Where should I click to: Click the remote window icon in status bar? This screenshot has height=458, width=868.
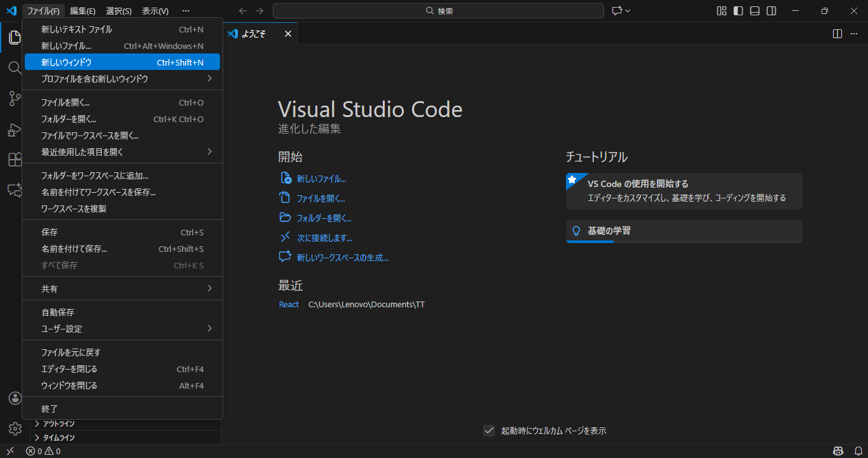click(x=10, y=451)
